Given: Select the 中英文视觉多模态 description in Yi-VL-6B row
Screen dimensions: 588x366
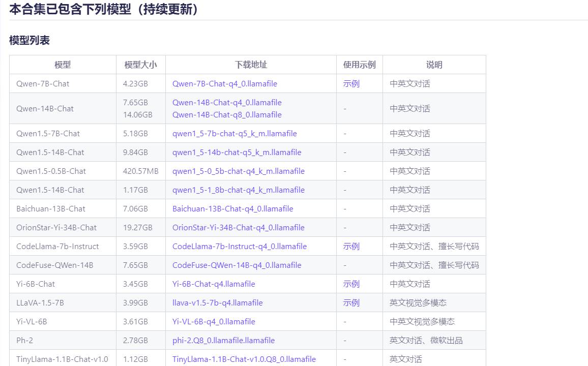Looking at the screenshot, I should point(422,321).
